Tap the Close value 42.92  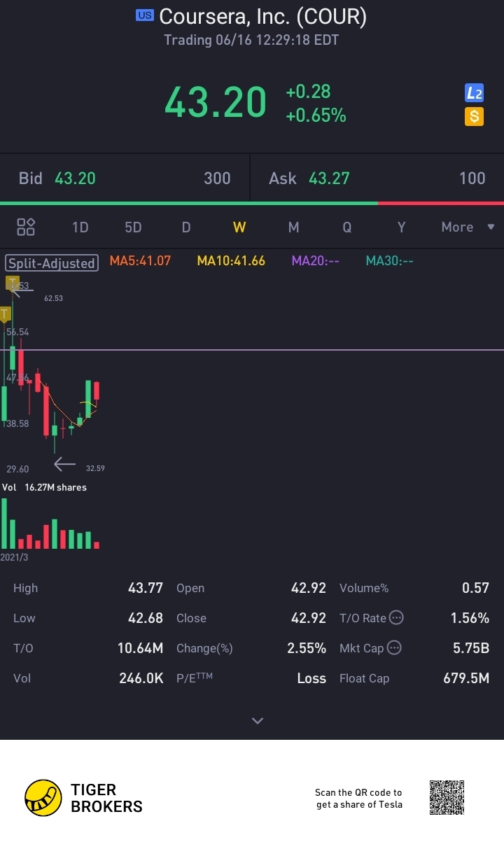309,618
